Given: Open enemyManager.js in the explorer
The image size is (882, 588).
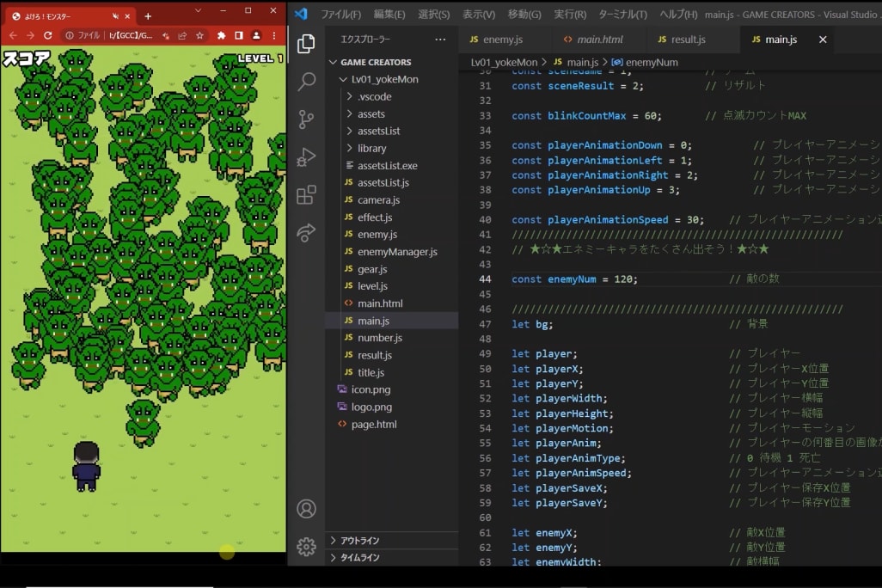Looking at the screenshot, I should (397, 252).
